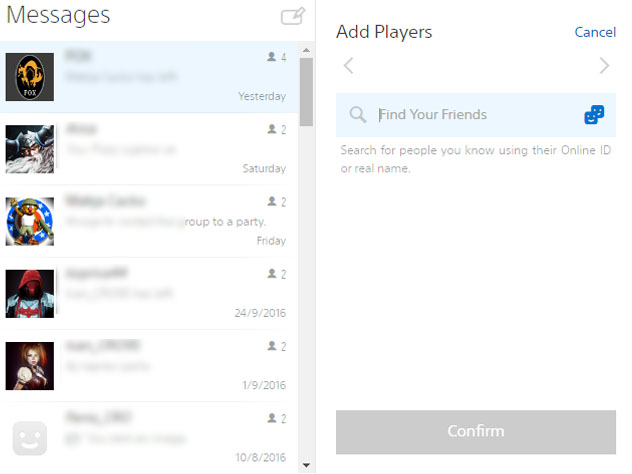
Task: Click the smiley face avatar conversation
Action: 30,438
